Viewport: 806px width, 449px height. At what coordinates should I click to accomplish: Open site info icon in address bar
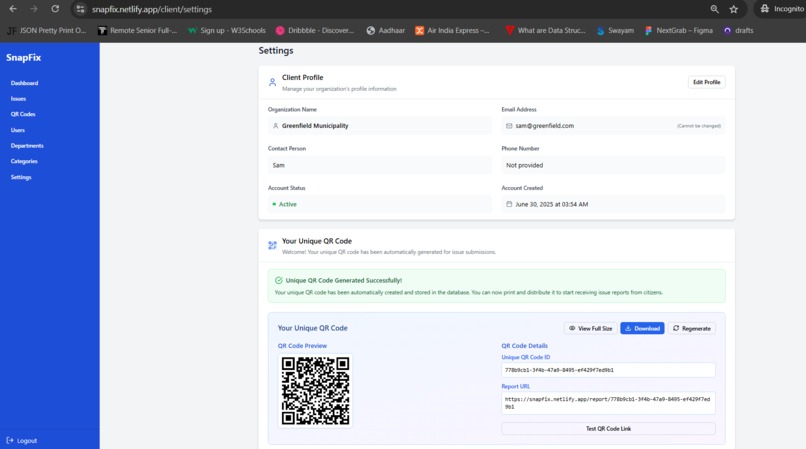coord(80,9)
